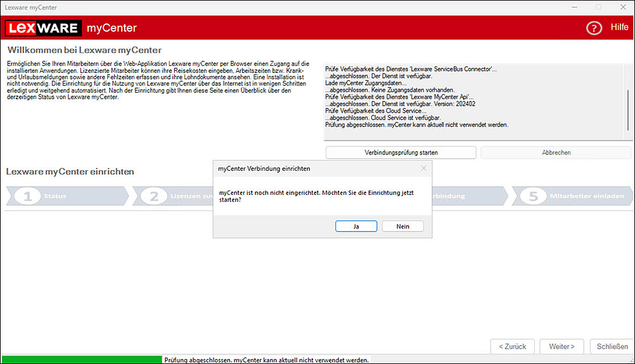Image resolution: width=635 pixels, height=364 pixels.
Task: Decline setup by clicking Nein
Action: (x=402, y=226)
